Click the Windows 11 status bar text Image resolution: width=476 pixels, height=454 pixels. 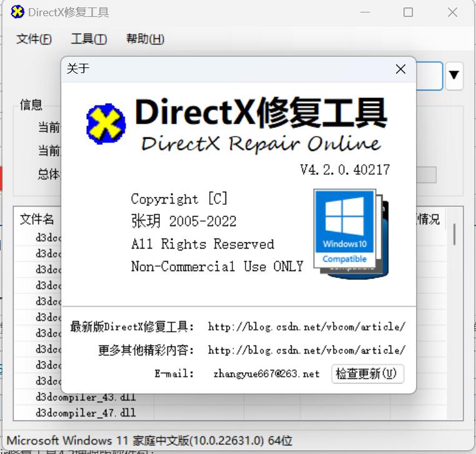point(149,440)
